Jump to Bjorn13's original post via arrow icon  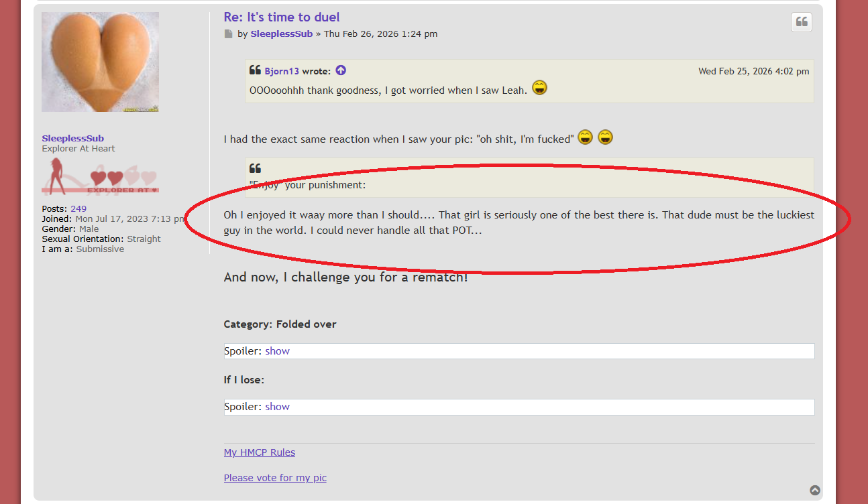click(341, 70)
